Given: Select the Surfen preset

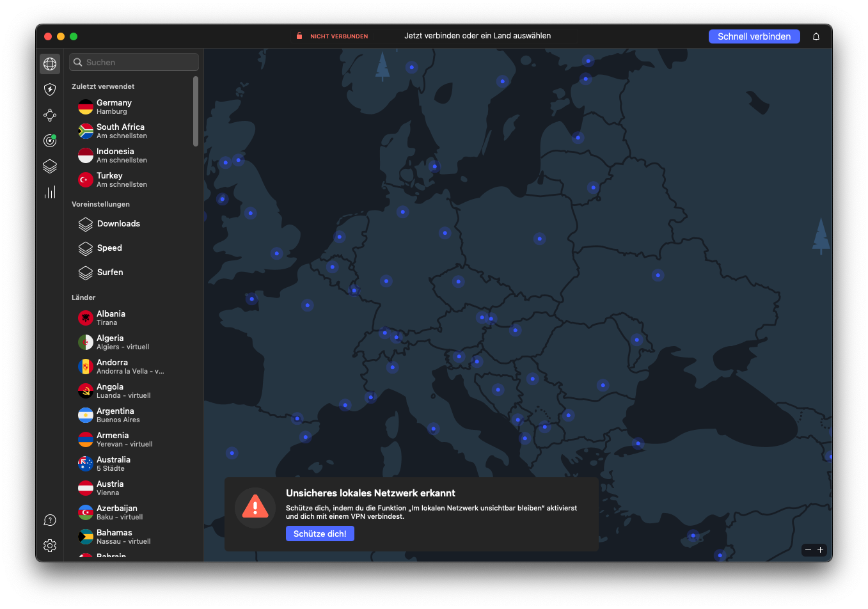Looking at the screenshot, I should [x=131, y=273].
